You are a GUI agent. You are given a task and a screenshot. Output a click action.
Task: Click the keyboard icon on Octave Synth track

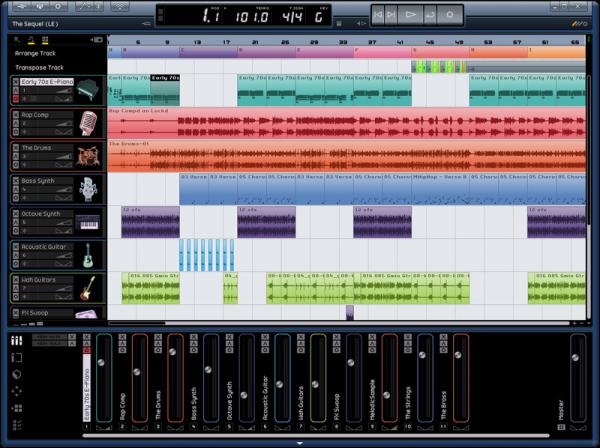[x=88, y=222]
